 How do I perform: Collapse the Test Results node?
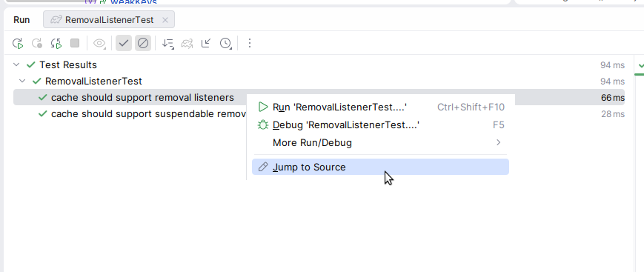(16, 65)
